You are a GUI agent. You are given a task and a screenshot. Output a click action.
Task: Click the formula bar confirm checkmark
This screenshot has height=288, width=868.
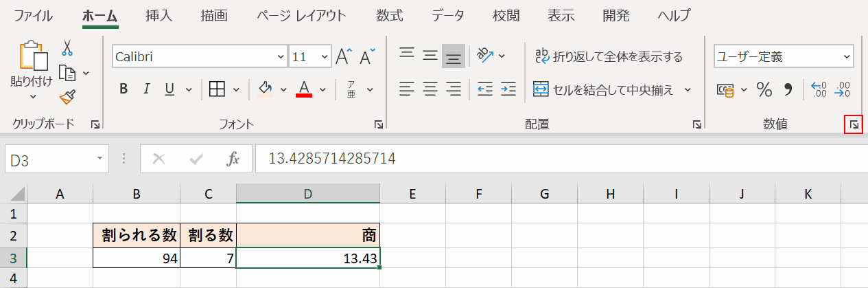click(x=197, y=159)
